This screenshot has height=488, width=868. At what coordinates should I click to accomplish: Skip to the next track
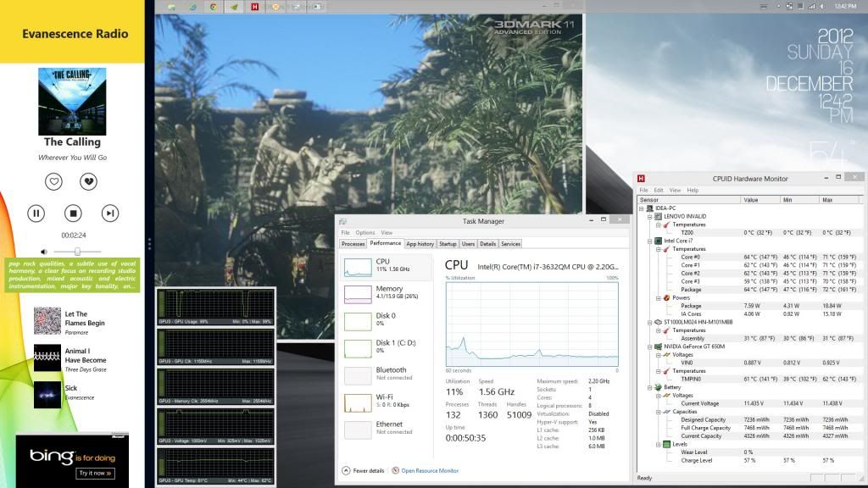[110, 213]
